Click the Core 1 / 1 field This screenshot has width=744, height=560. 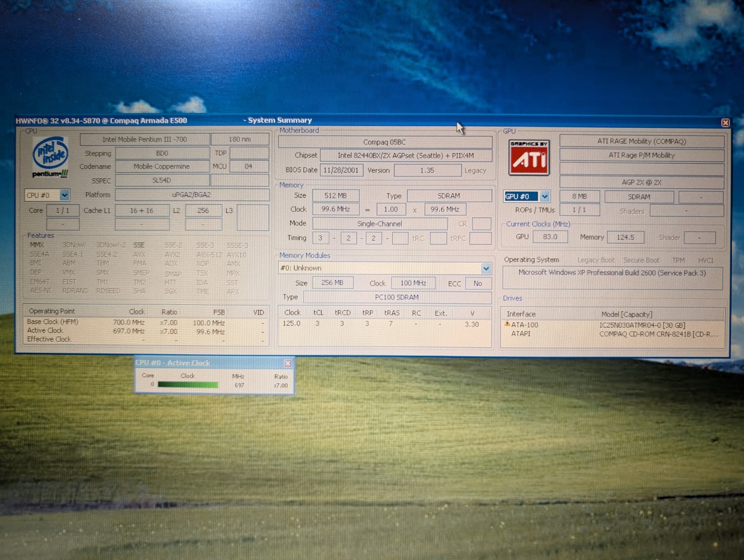[x=63, y=211]
